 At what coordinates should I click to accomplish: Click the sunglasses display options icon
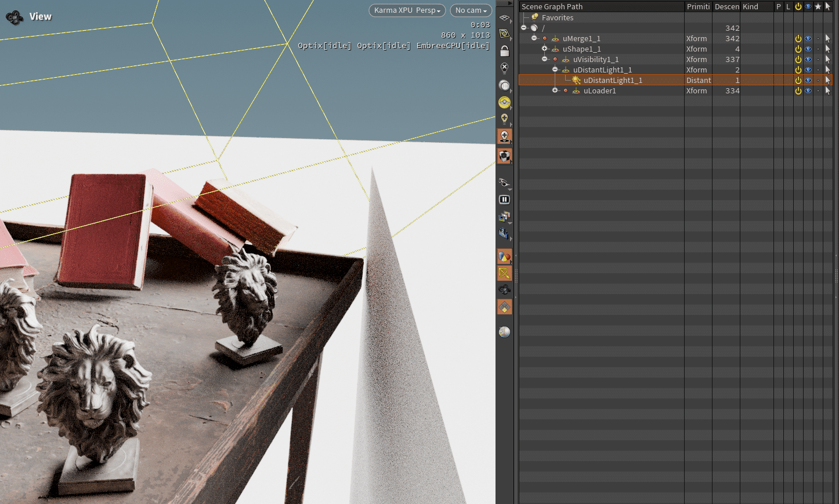click(x=504, y=182)
